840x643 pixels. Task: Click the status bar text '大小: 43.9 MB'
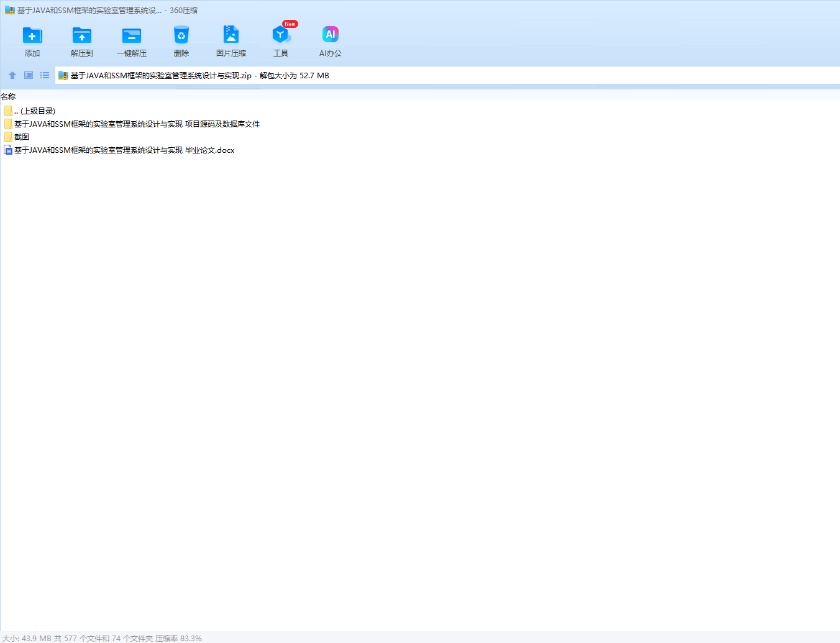click(27, 638)
